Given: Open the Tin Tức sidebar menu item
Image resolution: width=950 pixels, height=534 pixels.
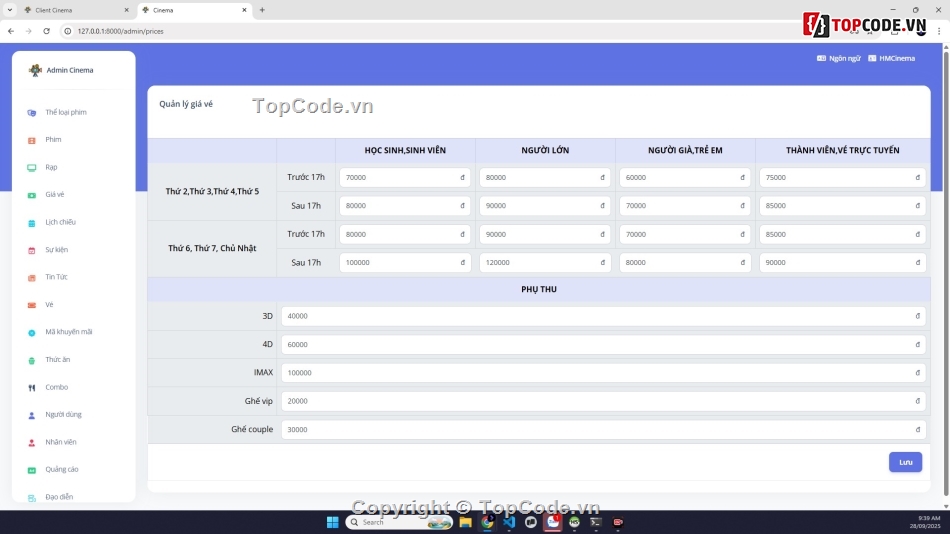Looking at the screenshot, I should (56, 277).
